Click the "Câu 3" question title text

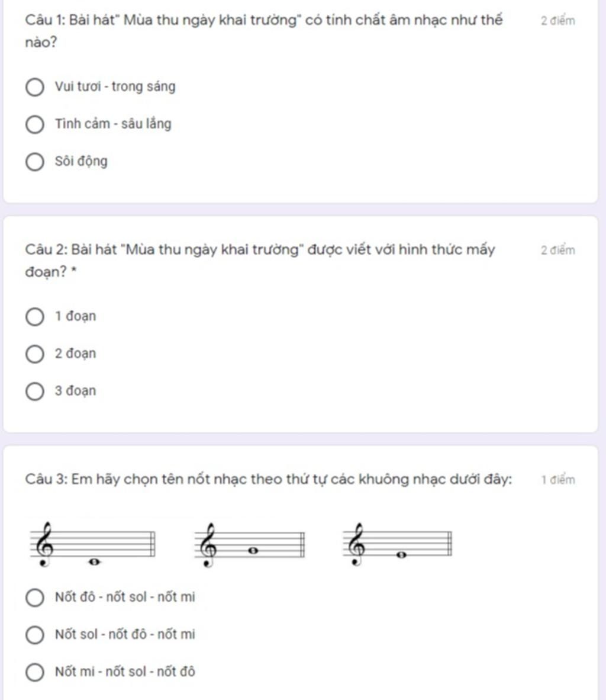(x=268, y=479)
